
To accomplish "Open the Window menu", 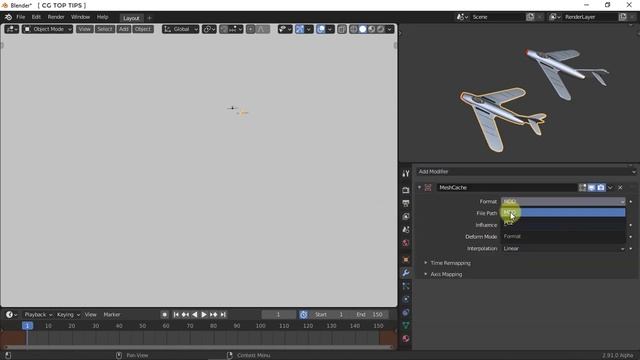I will [80, 17].
